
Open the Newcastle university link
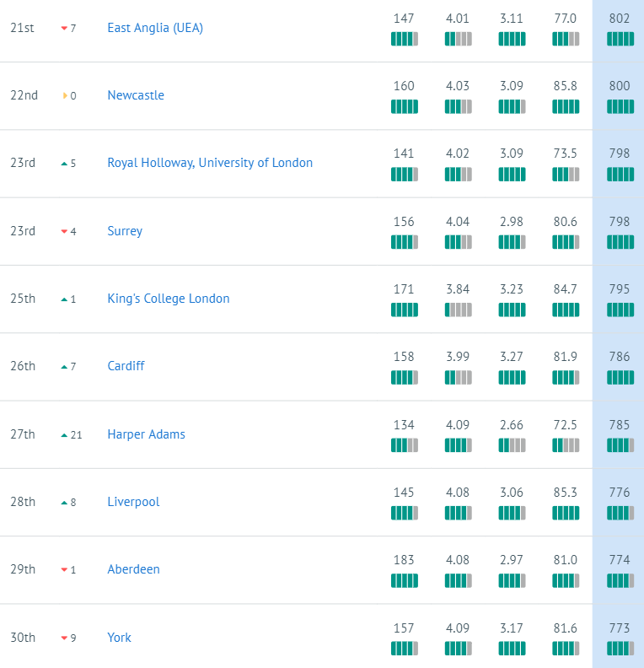pos(136,95)
